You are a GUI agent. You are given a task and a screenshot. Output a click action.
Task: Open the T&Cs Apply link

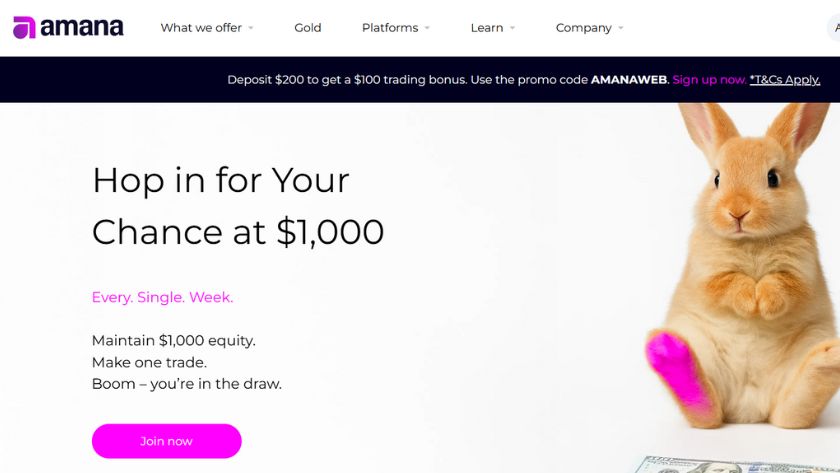(x=785, y=80)
